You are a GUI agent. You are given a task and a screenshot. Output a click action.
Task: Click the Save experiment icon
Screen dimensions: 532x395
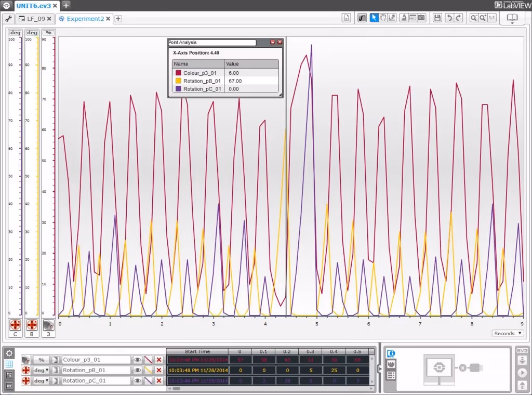pyautogui.click(x=437, y=18)
